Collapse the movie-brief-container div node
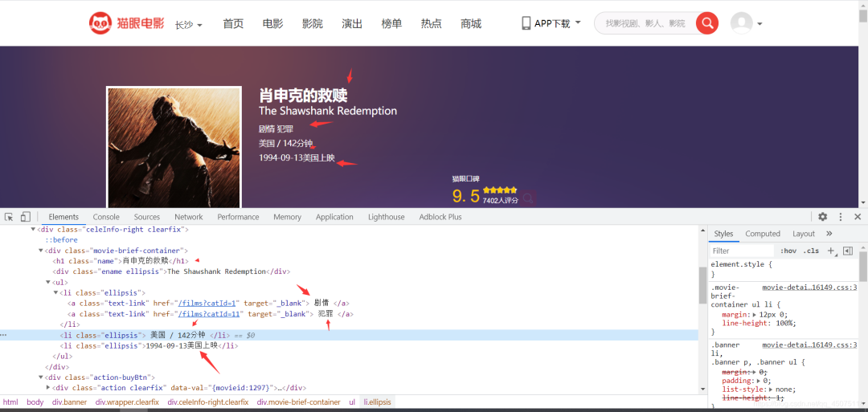This screenshot has width=868, height=412. click(x=41, y=251)
